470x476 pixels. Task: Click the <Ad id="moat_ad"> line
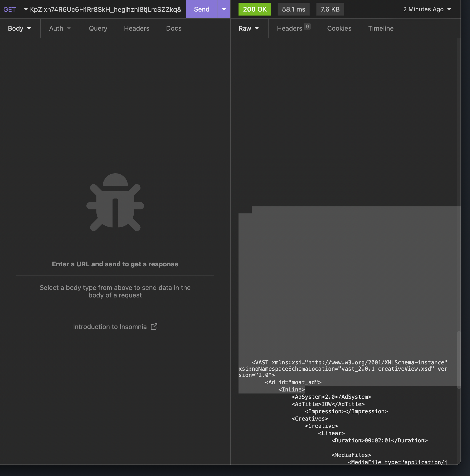coord(293,382)
